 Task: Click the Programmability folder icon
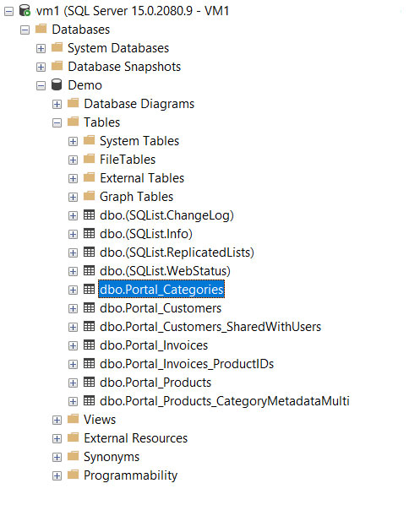tap(74, 475)
